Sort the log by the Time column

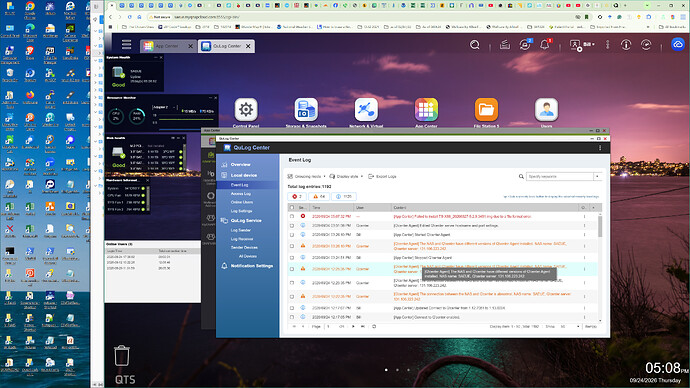point(332,208)
